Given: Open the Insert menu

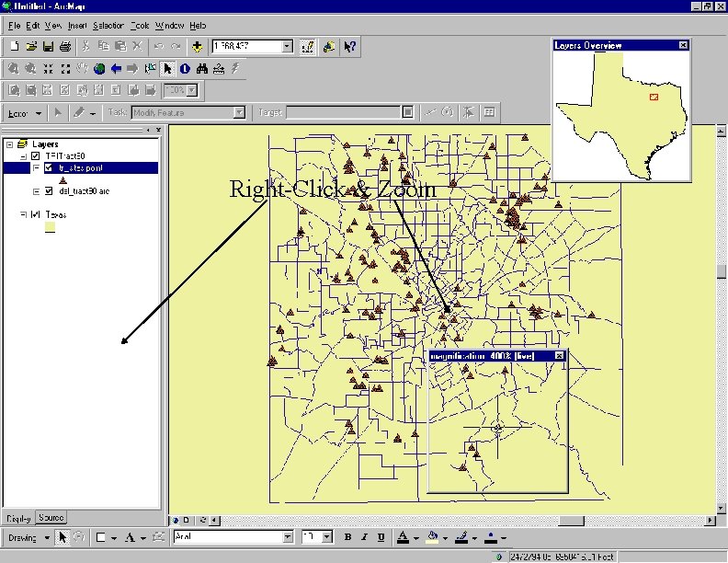Looking at the screenshot, I should pyautogui.click(x=77, y=26).
